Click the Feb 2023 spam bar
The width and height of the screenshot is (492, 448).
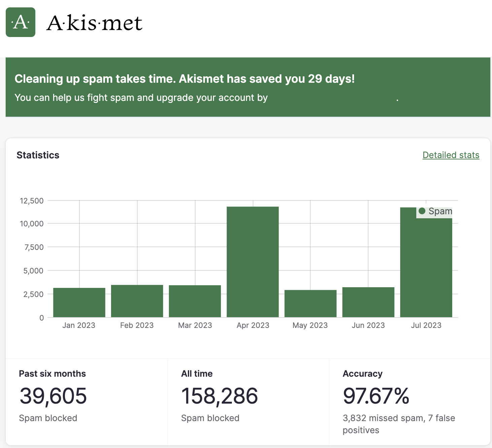[x=137, y=301]
